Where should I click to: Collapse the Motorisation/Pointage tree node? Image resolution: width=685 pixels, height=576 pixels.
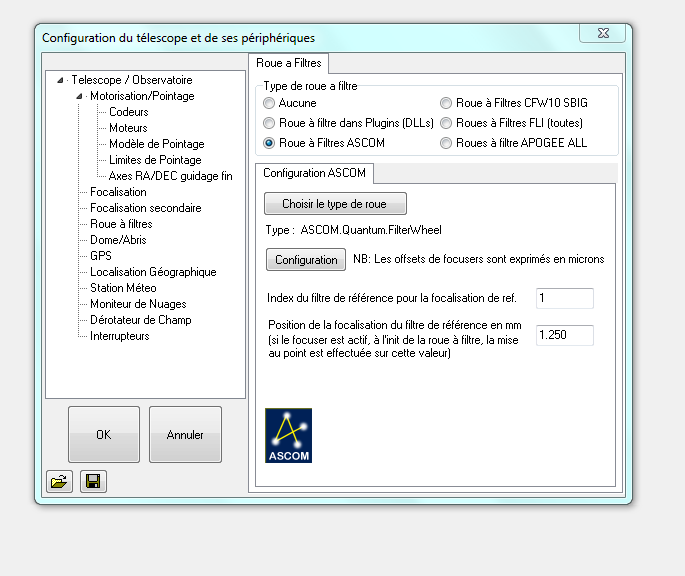(x=80, y=96)
